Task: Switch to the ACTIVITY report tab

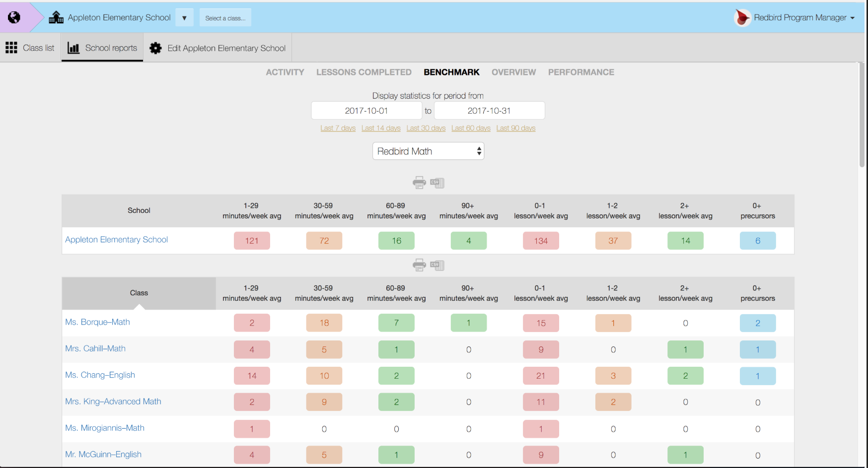Action: point(285,72)
